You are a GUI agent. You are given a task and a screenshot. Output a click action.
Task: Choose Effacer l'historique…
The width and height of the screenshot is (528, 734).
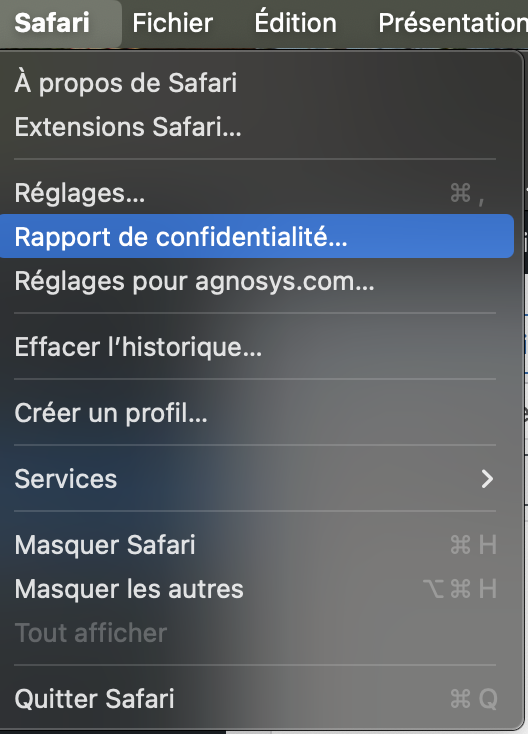click(257, 346)
